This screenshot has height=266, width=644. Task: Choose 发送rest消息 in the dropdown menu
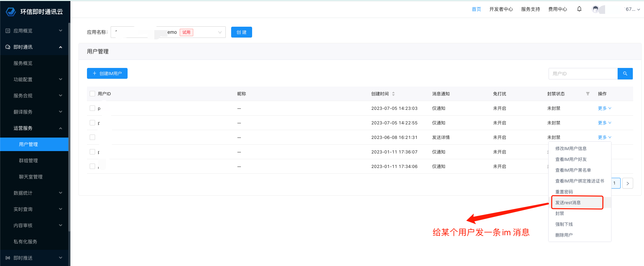point(580,202)
